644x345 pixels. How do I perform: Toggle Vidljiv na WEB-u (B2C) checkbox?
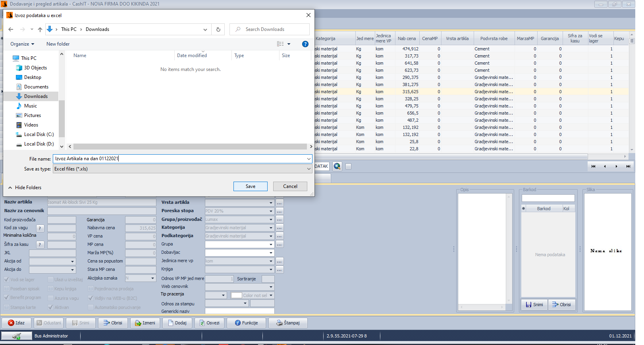pos(91,298)
